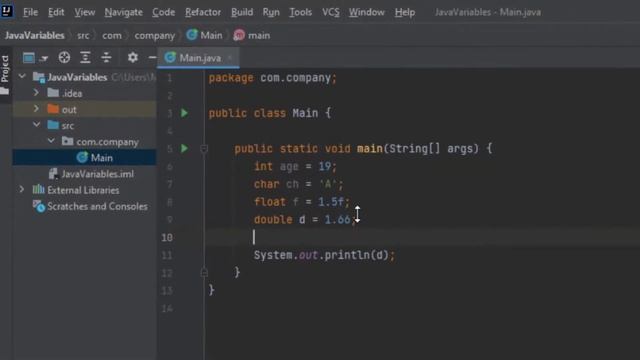Open the Build menu

(242, 12)
